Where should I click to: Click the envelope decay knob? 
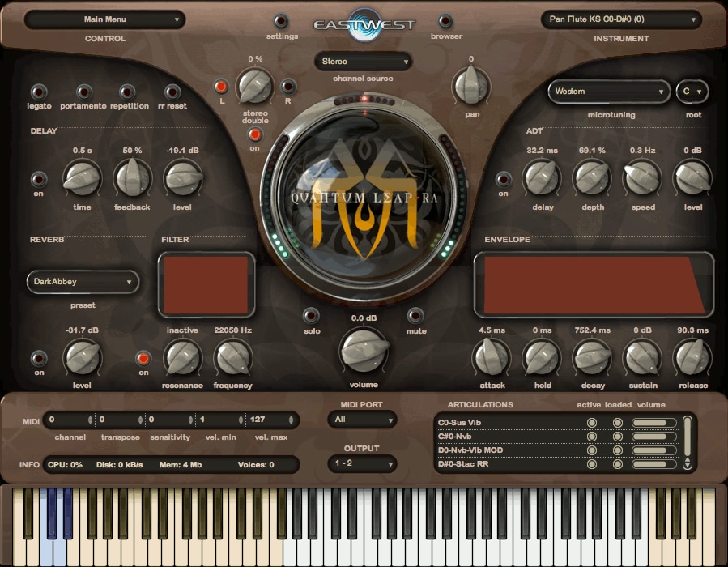point(592,357)
